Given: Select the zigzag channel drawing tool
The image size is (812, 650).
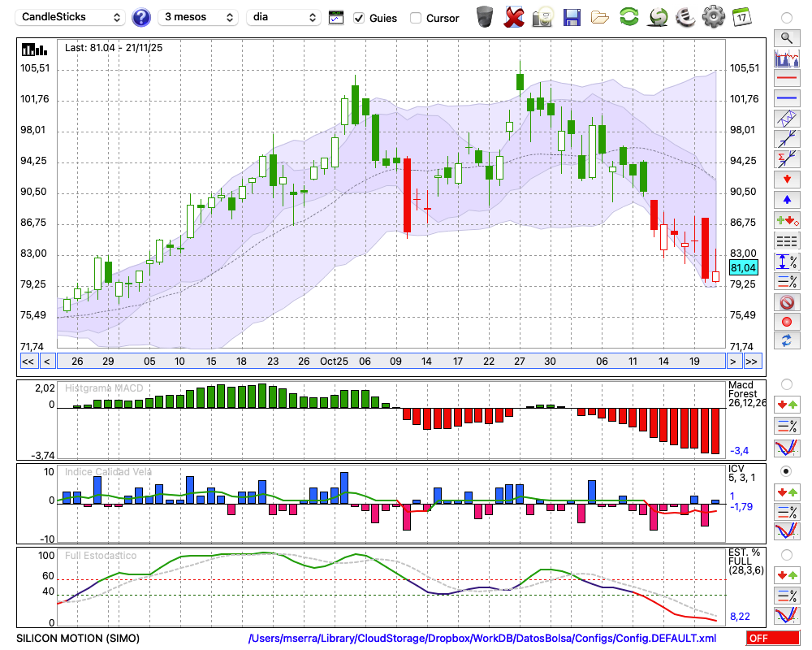Looking at the screenshot, I should point(787,119).
